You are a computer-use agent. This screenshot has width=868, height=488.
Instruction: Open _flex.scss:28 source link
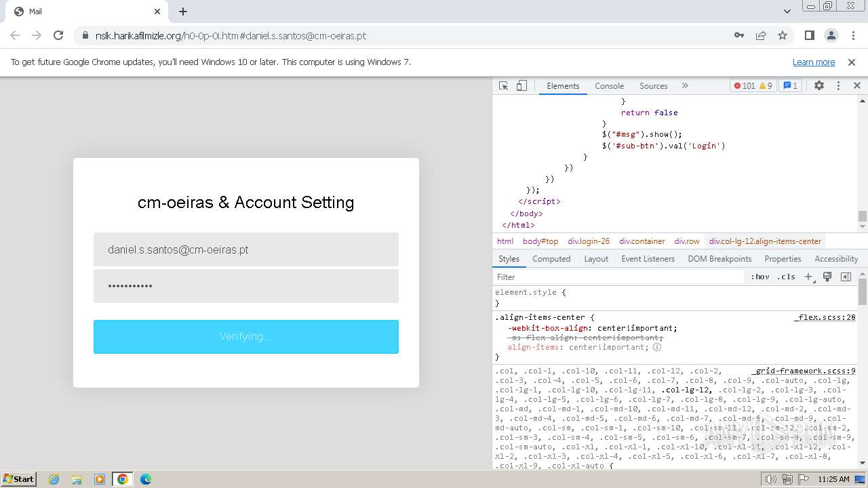[x=825, y=317]
